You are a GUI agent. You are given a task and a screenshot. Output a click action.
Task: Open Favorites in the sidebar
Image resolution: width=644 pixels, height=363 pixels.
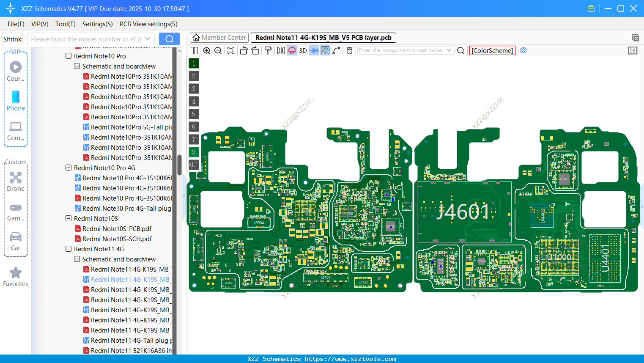pyautogui.click(x=16, y=277)
